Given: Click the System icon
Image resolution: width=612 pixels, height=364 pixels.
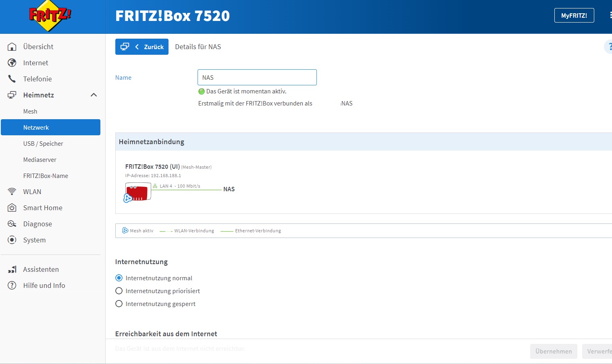Looking at the screenshot, I should pyautogui.click(x=12, y=240).
